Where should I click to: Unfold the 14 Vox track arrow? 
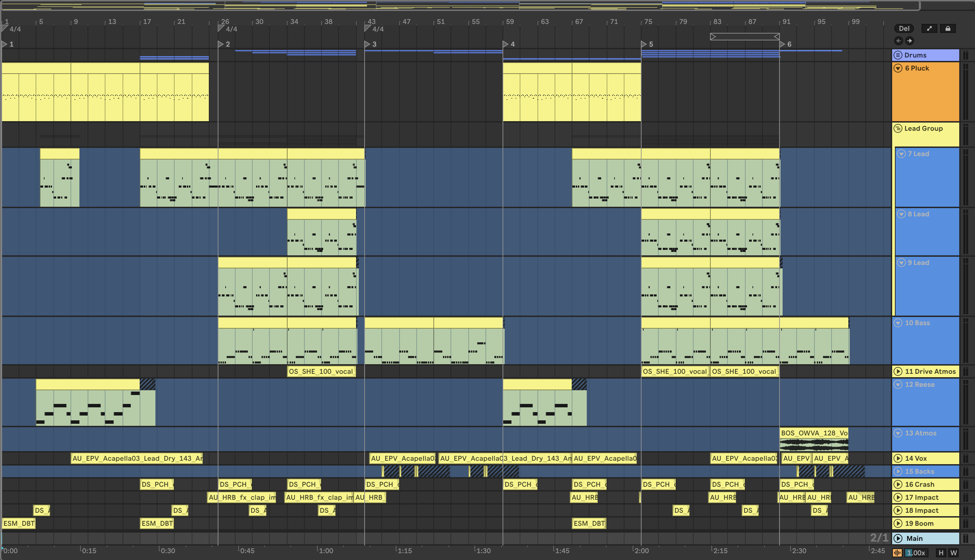898,458
